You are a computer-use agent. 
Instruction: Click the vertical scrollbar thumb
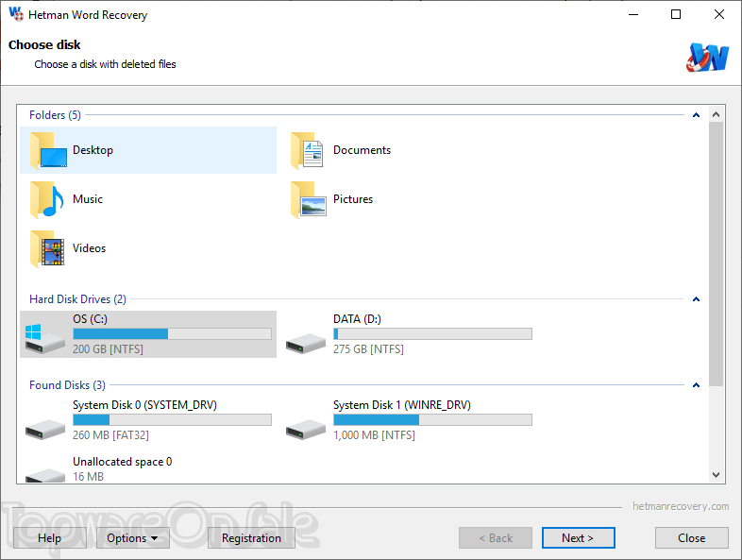point(716,254)
